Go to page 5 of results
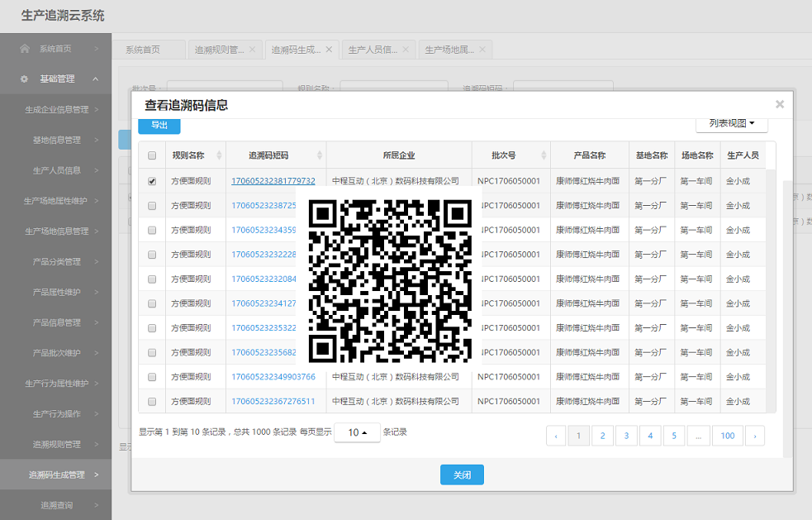This screenshot has height=520, width=812. (674, 436)
